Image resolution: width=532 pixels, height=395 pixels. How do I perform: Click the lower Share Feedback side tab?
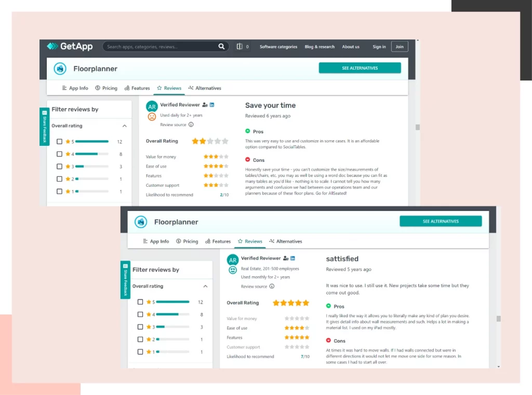click(125, 280)
